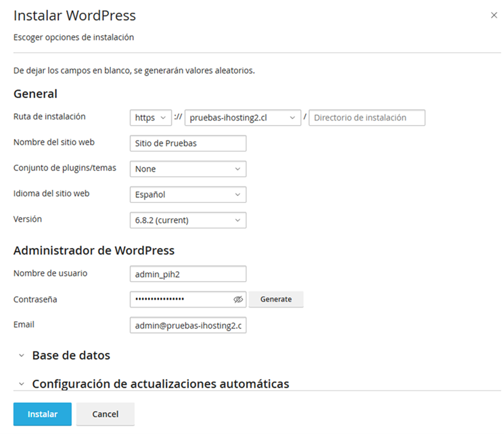Open the https protocol dropdown
Viewport: 504px width, 434px height.
pos(150,118)
